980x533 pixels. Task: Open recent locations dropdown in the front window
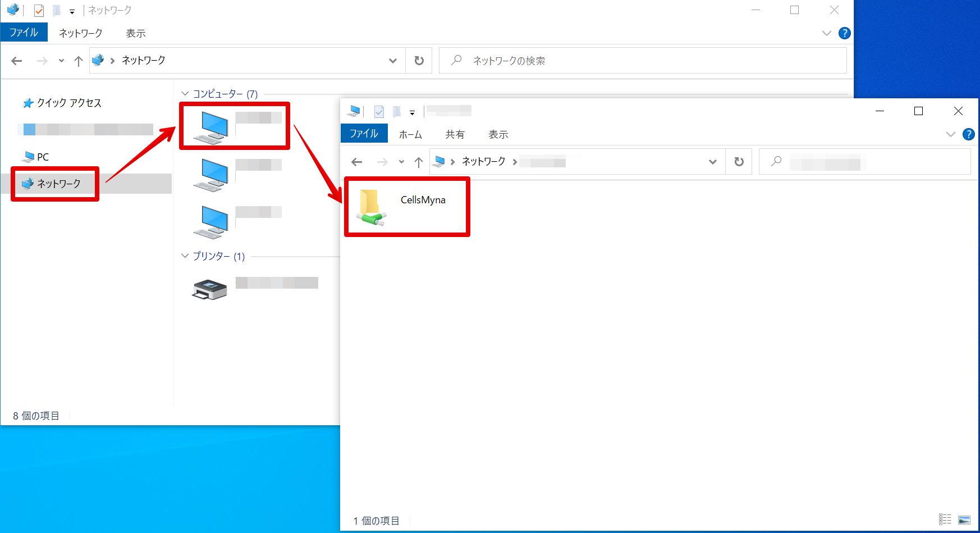click(x=401, y=162)
